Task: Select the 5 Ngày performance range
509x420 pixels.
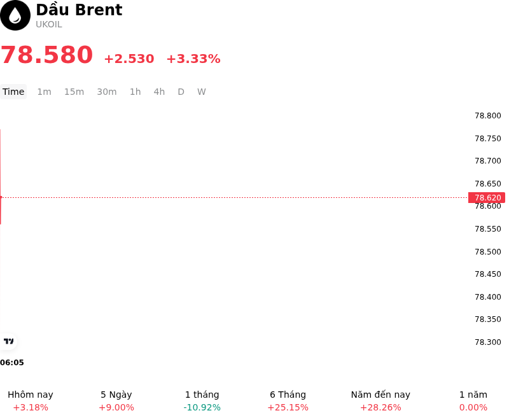Action: (116, 401)
